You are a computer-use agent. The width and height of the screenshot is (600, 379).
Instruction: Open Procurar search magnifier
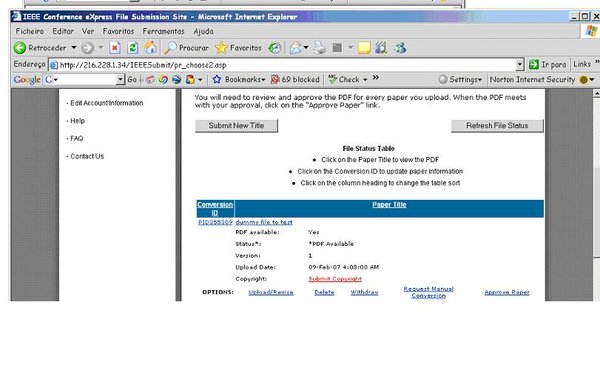[170, 48]
